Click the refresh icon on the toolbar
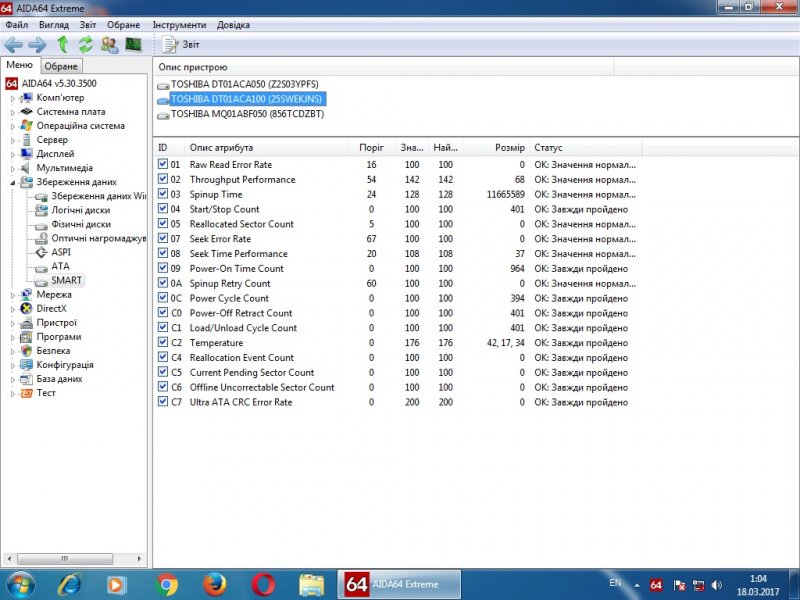The height and width of the screenshot is (600, 800). [x=85, y=44]
